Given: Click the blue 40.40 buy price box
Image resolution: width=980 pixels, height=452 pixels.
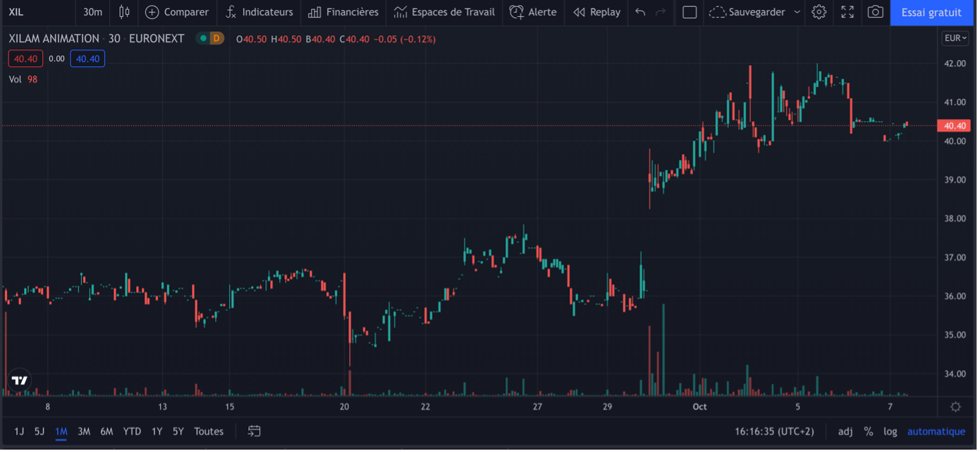Looking at the screenshot, I should tap(87, 59).
